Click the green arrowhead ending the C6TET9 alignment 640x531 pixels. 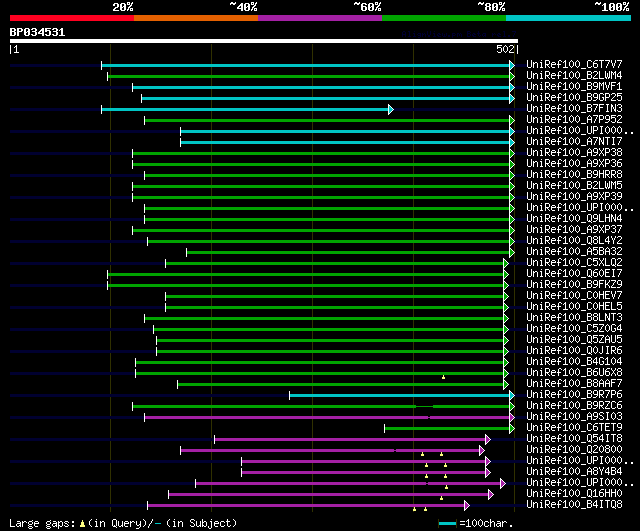coord(512,429)
